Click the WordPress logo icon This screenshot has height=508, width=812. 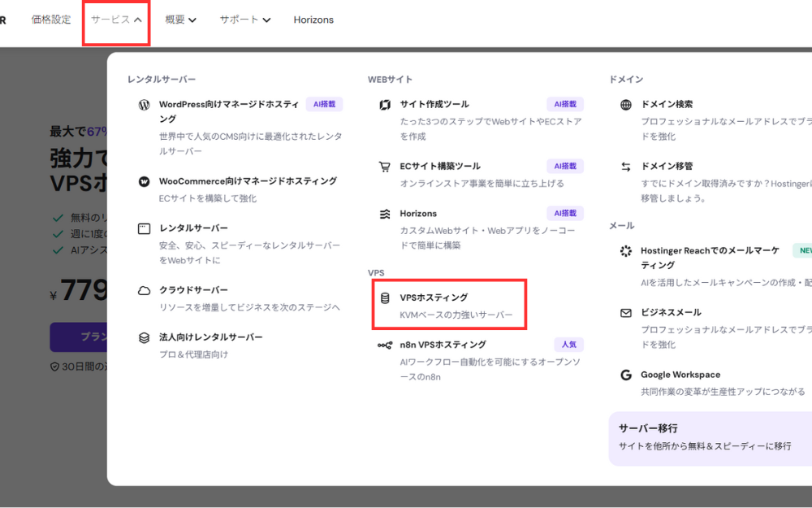click(144, 105)
